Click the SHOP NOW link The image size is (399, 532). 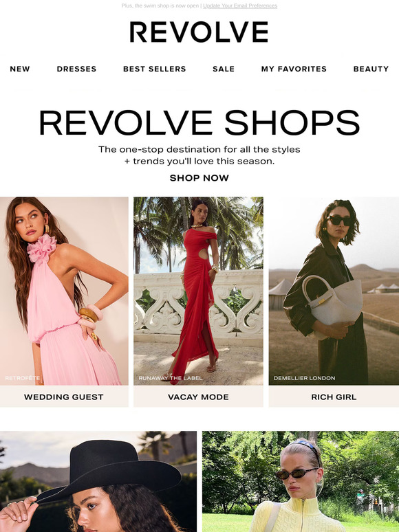[x=199, y=178]
